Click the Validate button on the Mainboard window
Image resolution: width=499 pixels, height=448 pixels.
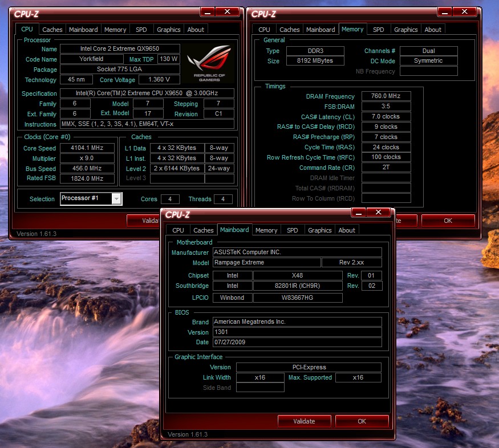coord(304,421)
